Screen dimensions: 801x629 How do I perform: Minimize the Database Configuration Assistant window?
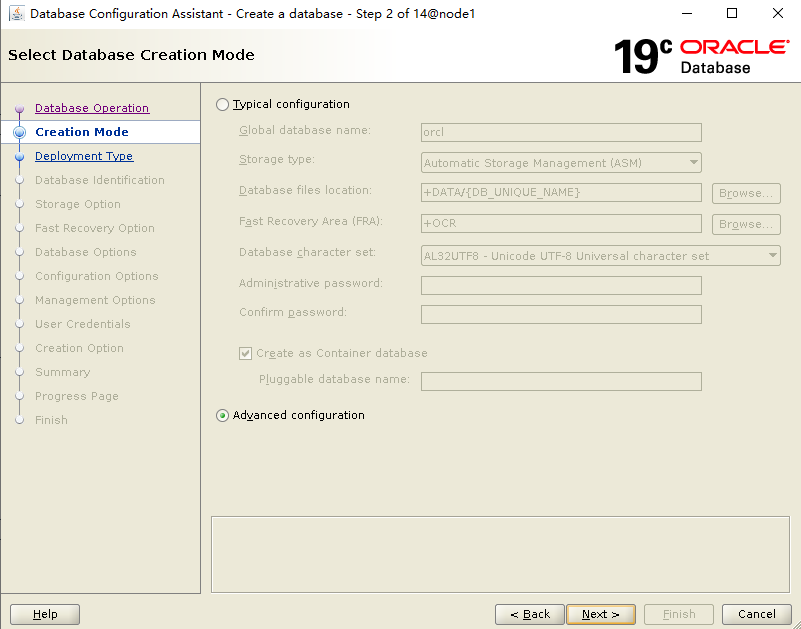click(687, 13)
